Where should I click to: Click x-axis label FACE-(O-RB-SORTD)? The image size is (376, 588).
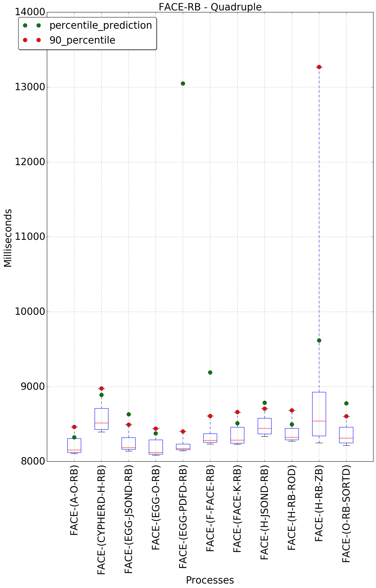347,514
